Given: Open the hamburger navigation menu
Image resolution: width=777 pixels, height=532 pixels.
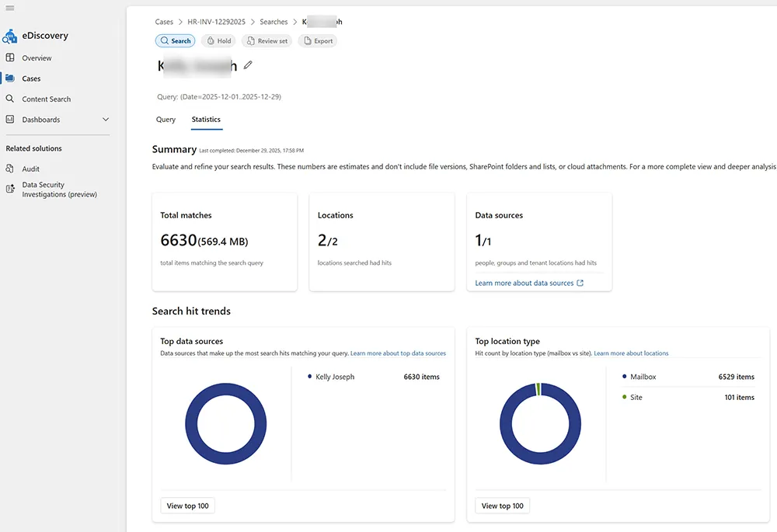Looking at the screenshot, I should click(10, 9).
